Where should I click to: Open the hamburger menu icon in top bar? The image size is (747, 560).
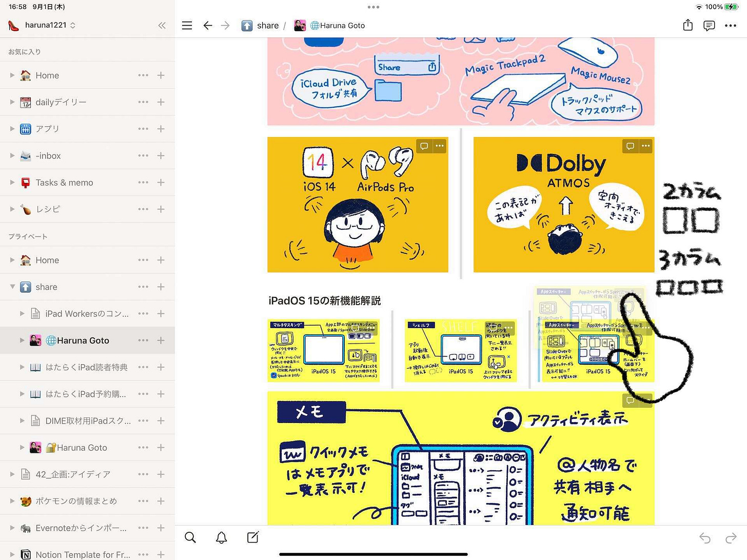click(187, 25)
